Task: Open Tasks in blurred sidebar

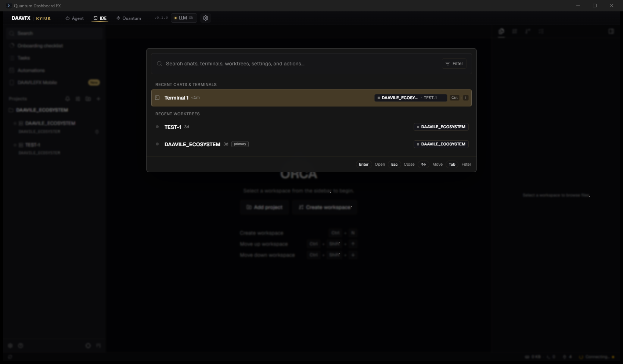Action: [54, 58]
